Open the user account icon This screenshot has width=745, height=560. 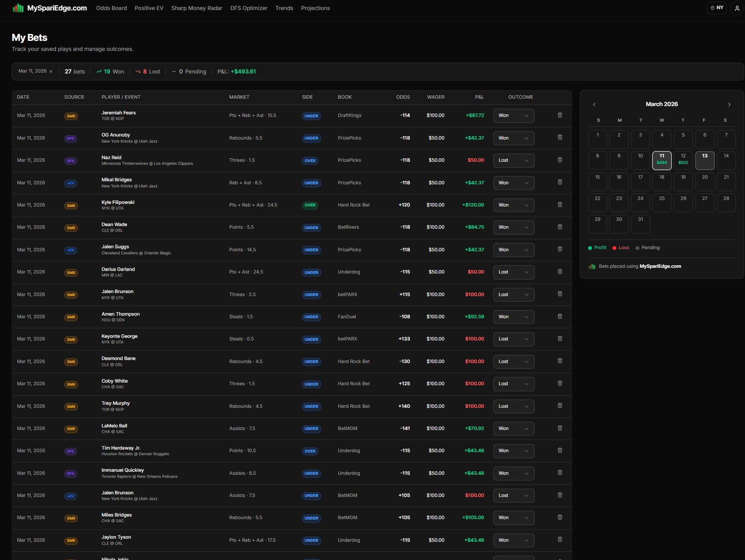(737, 8)
